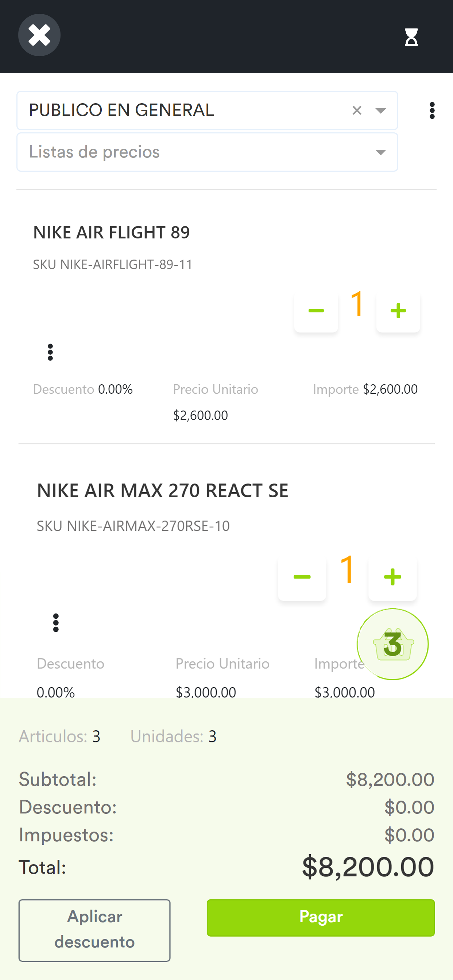Clear the PUBLICO EN GENERAL customer selection
The image size is (453, 980).
[357, 110]
